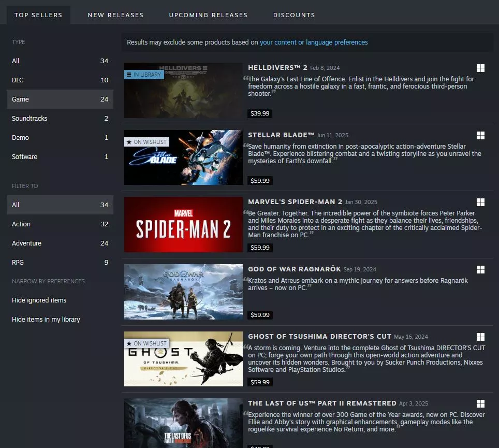499x448 pixels.
Task: Click Helldivers 2 capsule image
Action: 183,91
